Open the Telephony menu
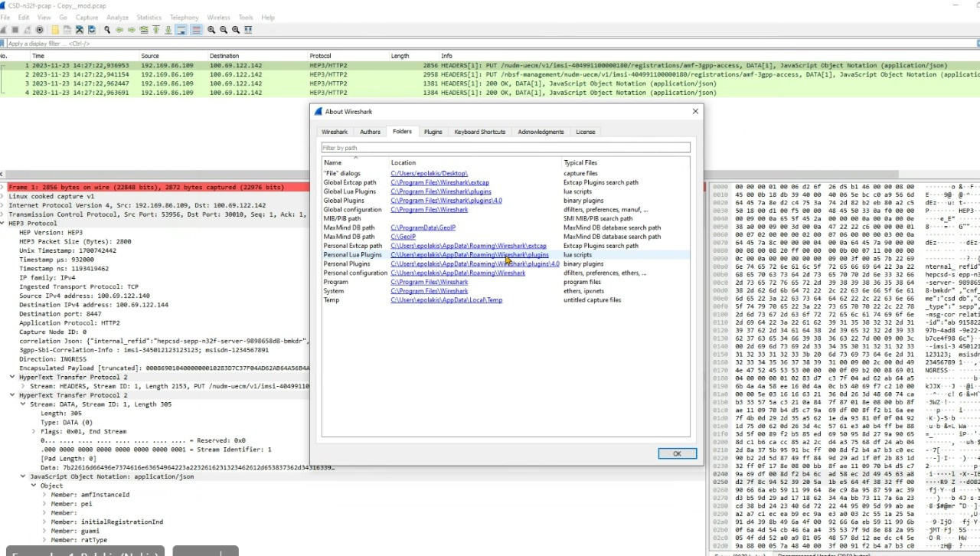Viewport: 980px width, 556px height. click(x=184, y=17)
